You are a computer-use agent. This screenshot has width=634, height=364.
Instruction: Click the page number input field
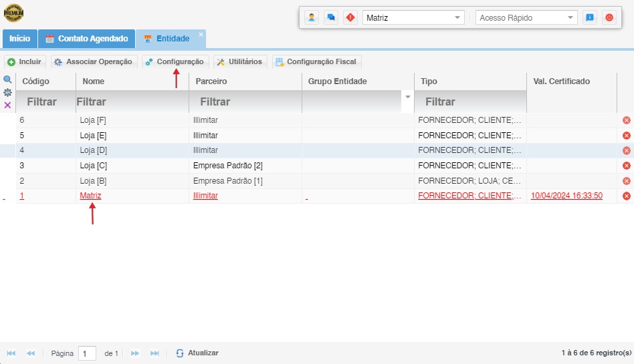[87, 353]
